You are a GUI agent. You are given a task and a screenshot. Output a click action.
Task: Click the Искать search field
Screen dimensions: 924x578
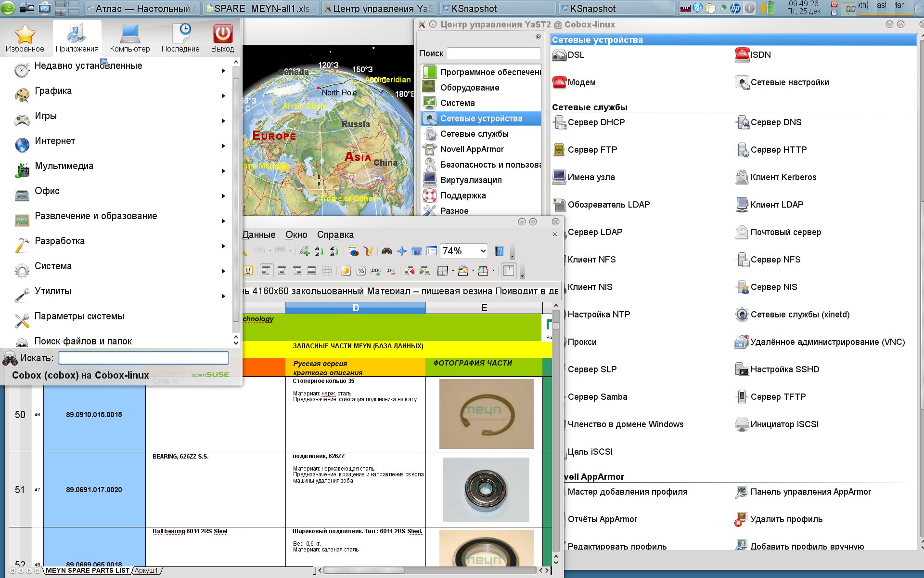pyautogui.click(x=143, y=358)
